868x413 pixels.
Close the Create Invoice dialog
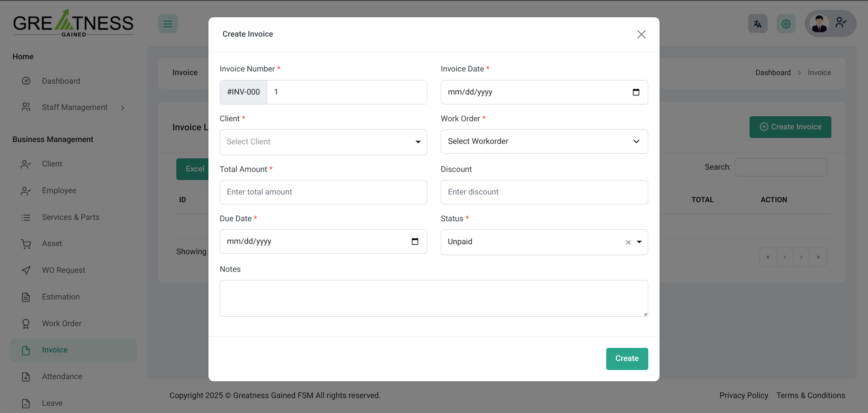[x=641, y=34]
